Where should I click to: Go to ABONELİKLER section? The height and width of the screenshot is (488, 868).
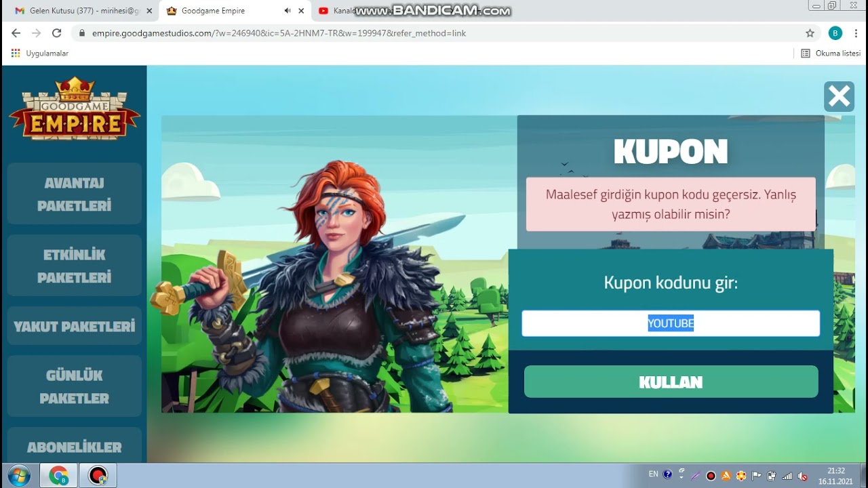[75, 447]
